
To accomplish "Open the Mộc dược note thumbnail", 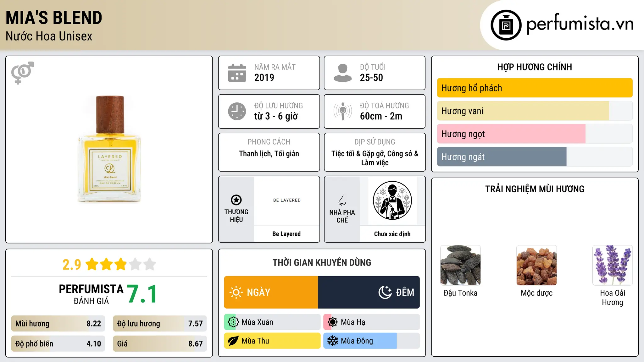I will 536,265.
